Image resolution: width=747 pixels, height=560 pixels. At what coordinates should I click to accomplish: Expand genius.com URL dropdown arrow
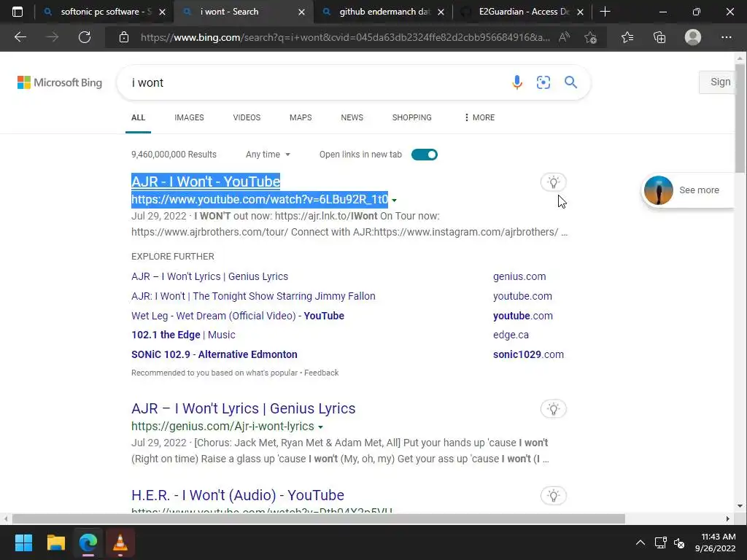[321, 427]
